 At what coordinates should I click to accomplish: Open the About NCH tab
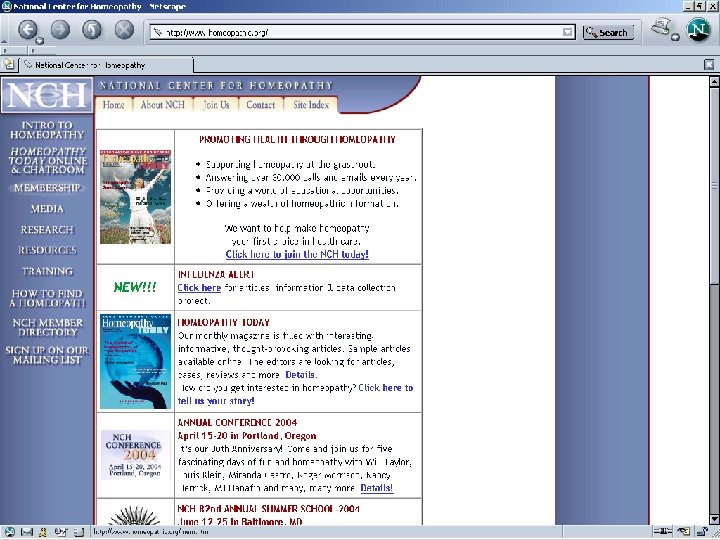(163, 105)
